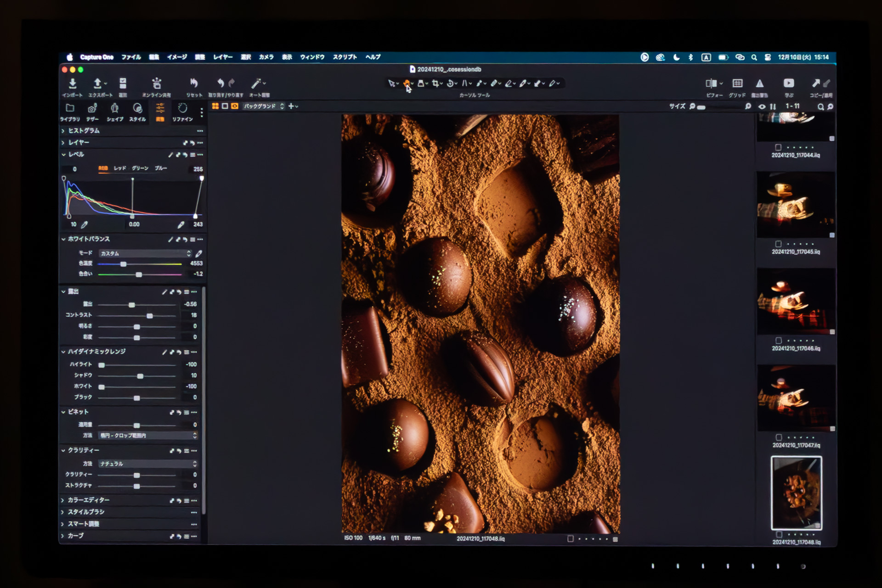882x588 pixels.
Task: Toggle the color tag checkbox below the viewer
Action: tap(570, 539)
